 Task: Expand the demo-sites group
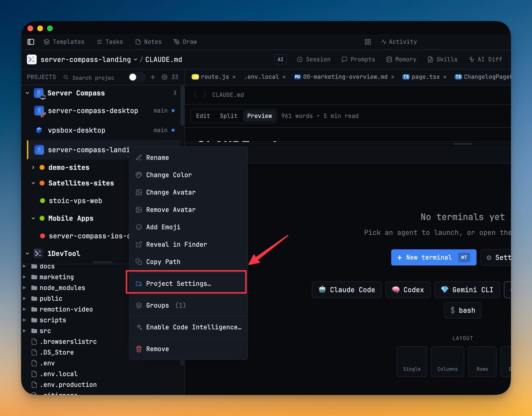pyautogui.click(x=33, y=168)
